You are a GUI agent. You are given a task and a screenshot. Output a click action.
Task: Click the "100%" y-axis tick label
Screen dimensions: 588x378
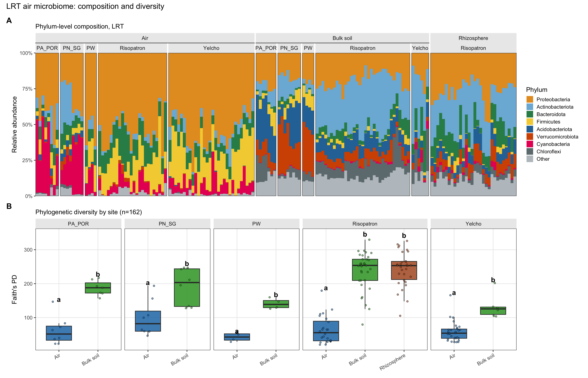26,53
